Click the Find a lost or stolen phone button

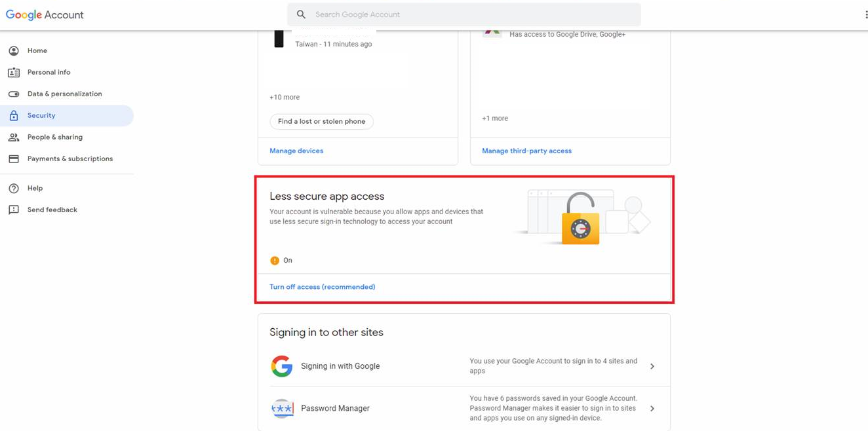pyautogui.click(x=321, y=121)
